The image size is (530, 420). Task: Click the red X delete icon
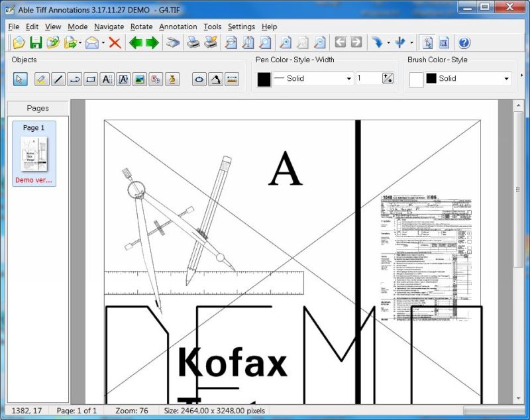click(115, 43)
